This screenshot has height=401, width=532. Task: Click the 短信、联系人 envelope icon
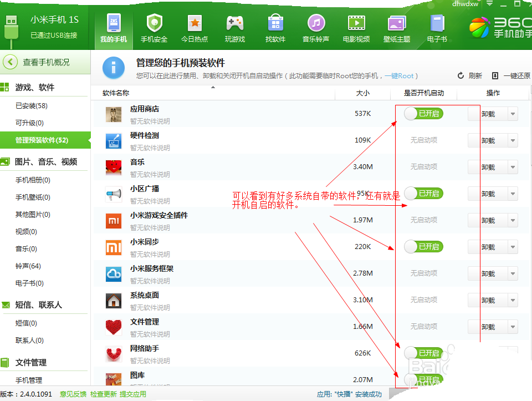pyautogui.click(x=6, y=305)
